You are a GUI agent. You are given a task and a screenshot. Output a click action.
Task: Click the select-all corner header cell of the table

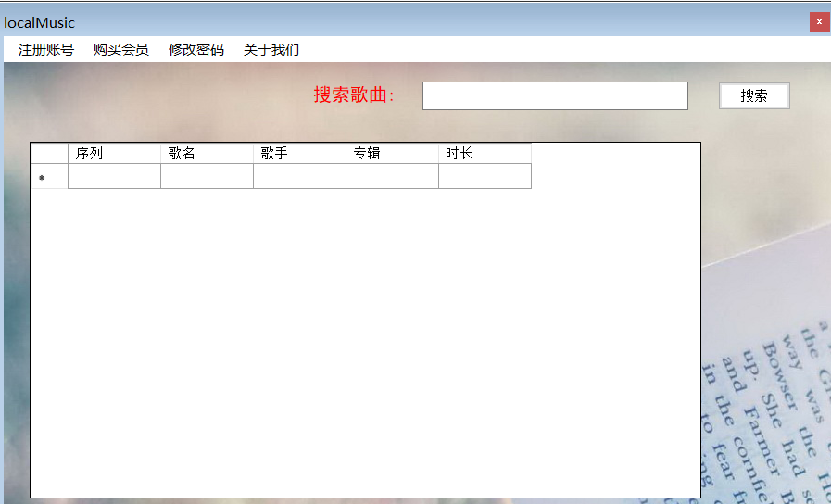49,153
